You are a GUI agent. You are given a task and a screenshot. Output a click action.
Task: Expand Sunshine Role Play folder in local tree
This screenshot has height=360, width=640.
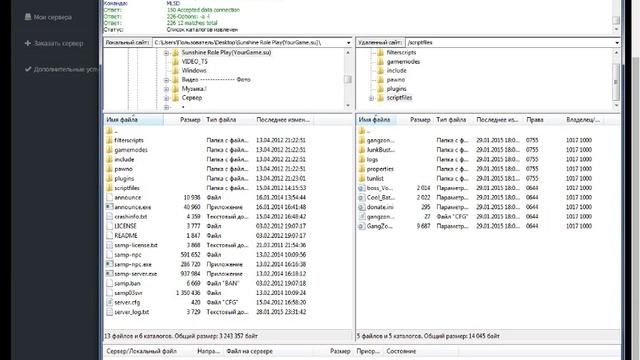pyautogui.click(x=166, y=53)
